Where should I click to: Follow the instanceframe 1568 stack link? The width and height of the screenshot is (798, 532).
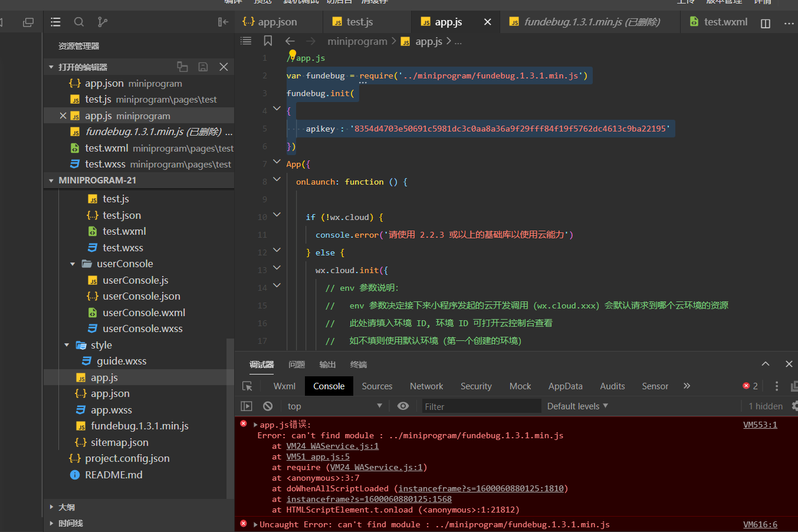tap(369, 499)
